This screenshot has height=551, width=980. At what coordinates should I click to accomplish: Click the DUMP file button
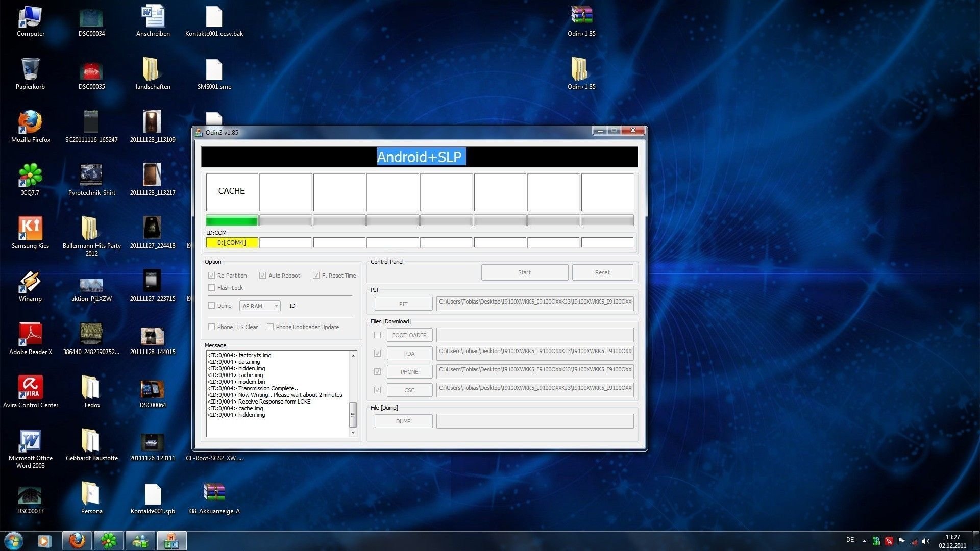[403, 421]
